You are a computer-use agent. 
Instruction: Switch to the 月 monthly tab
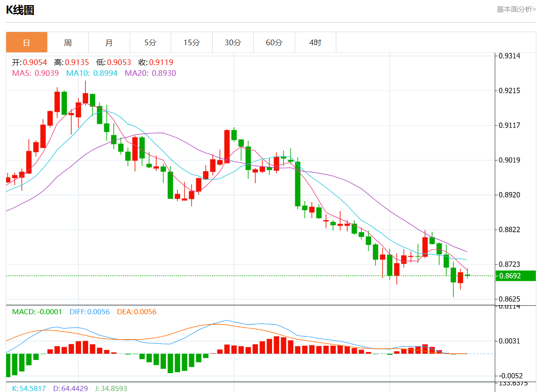tap(109, 42)
